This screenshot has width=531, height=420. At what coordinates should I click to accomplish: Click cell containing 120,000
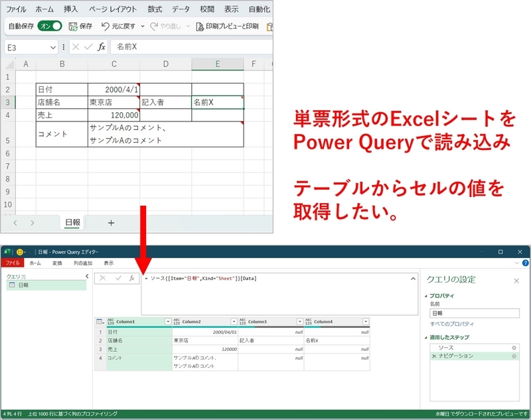pyautogui.click(x=114, y=115)
